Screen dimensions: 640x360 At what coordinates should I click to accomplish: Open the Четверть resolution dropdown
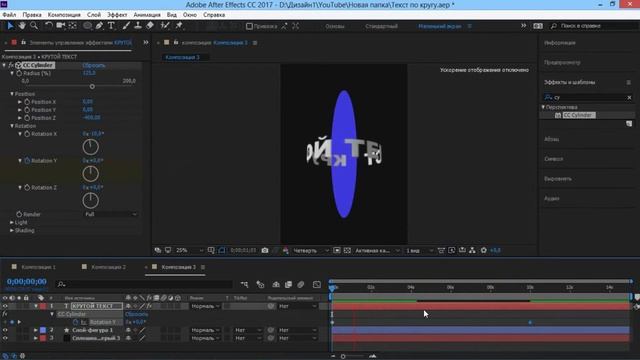311,250
